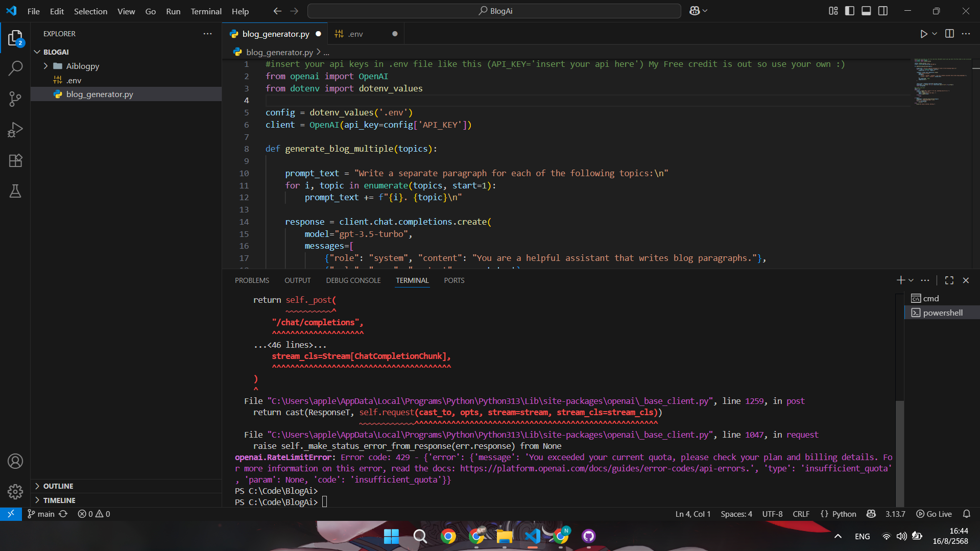Open the File menu

click(x=33, y=11)
